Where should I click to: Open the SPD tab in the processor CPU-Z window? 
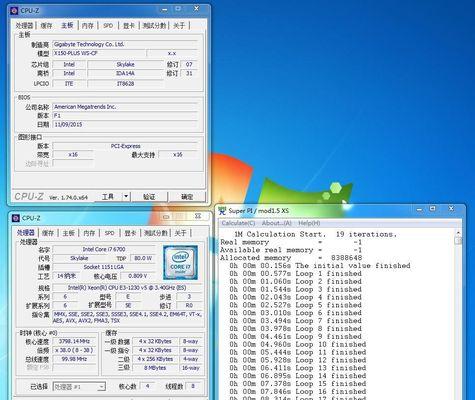click(109, 233)
